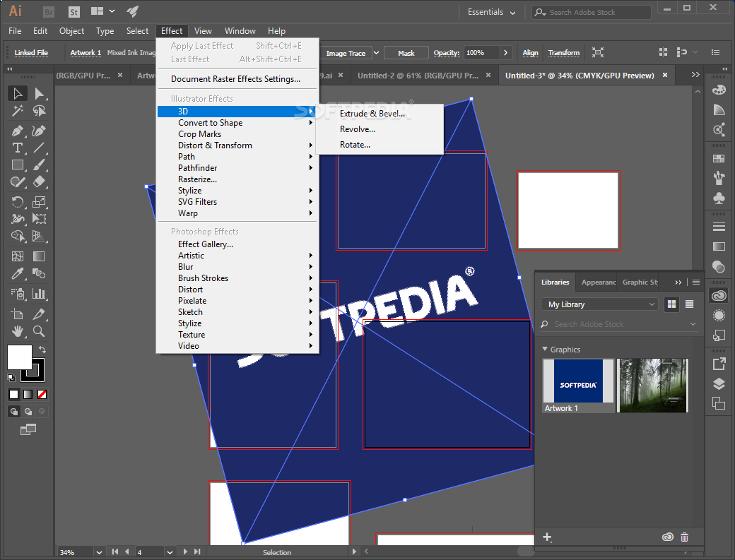
Task: Click the GPU performance rocket icon
Action: pos(133,12)
